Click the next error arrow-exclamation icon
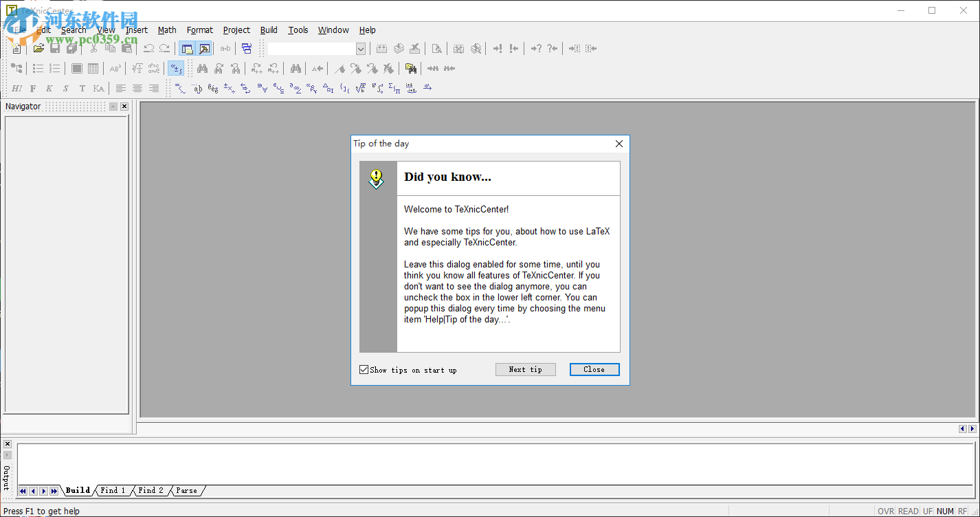Screen dimensions: 980x517 pyautogui.click(x=498, y=49)
